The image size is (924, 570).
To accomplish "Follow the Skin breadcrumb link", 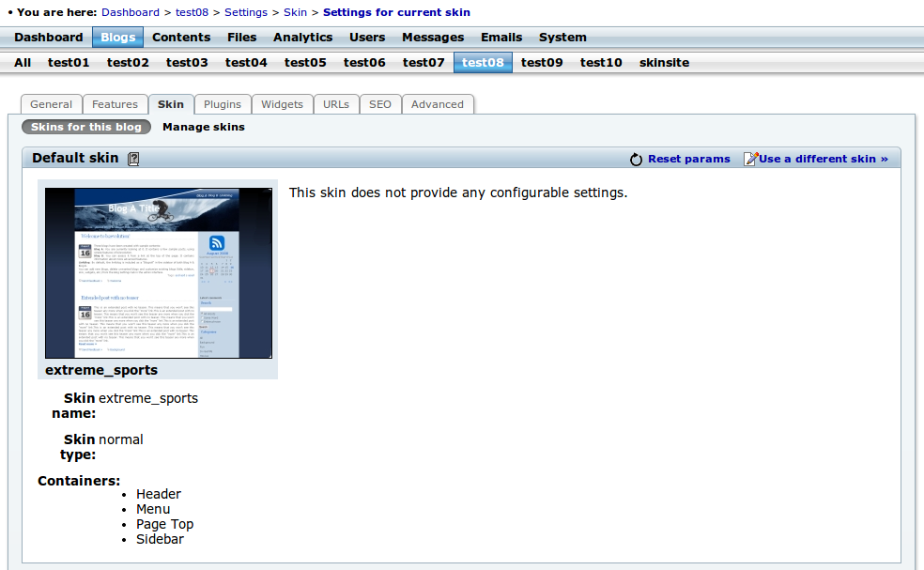I will click(x=295, y=12).
